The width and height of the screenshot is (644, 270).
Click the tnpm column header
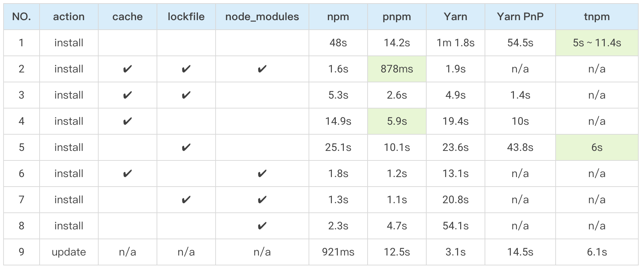[x=597, y=17]
